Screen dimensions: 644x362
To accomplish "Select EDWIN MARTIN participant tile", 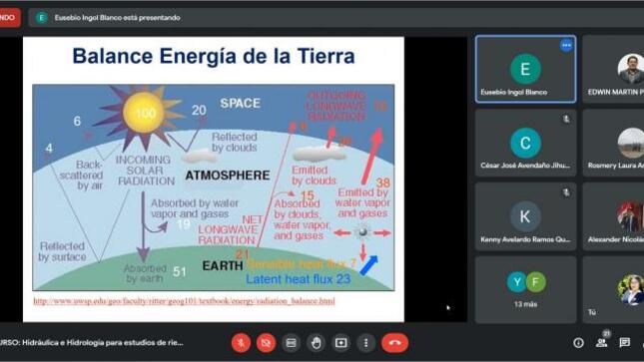I will click(x=614, y=69).
